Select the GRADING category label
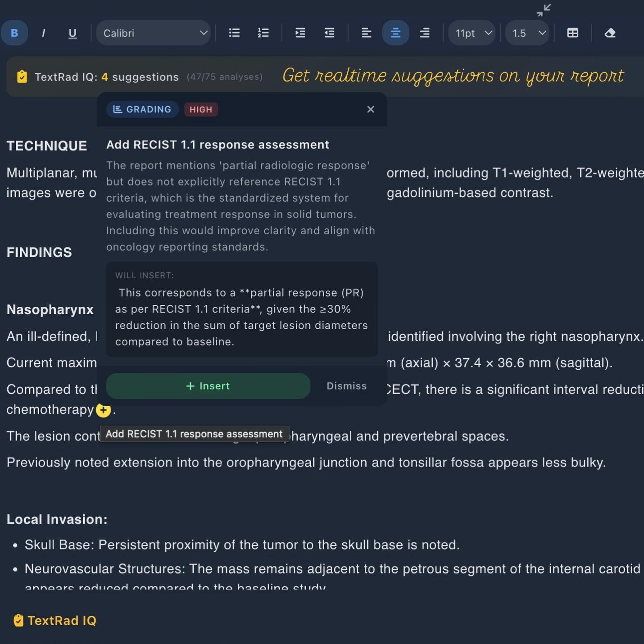 (x=142, y=109)
